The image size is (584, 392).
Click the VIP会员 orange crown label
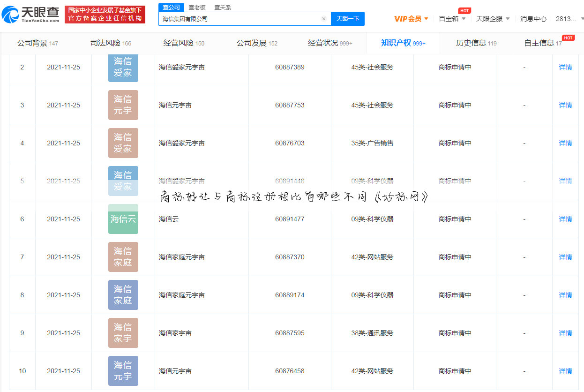click(407, 19)
